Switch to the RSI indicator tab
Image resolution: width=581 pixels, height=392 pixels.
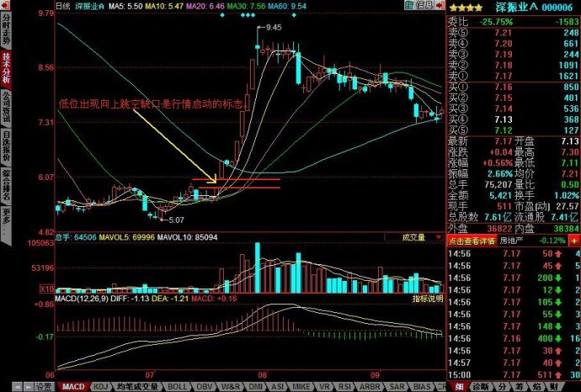[344, 387]
